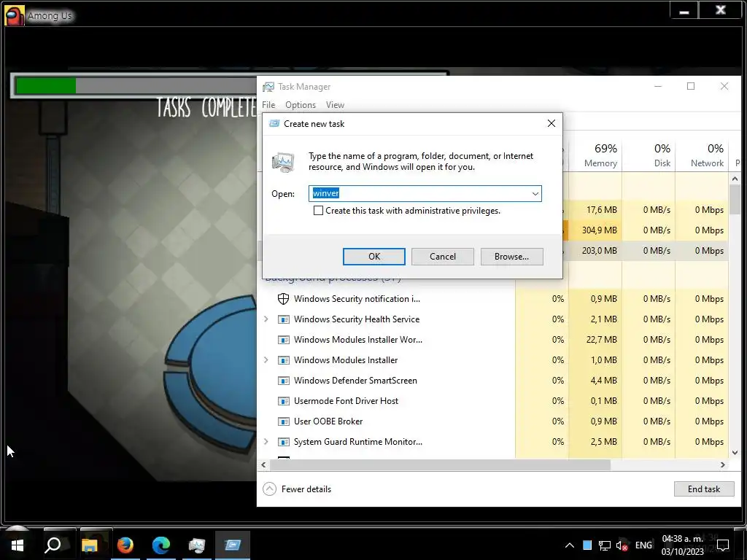This screenshot has height=560, width=747.
Task: Expand the System Guard Runtime Monitor row
Action: (266, 442)
